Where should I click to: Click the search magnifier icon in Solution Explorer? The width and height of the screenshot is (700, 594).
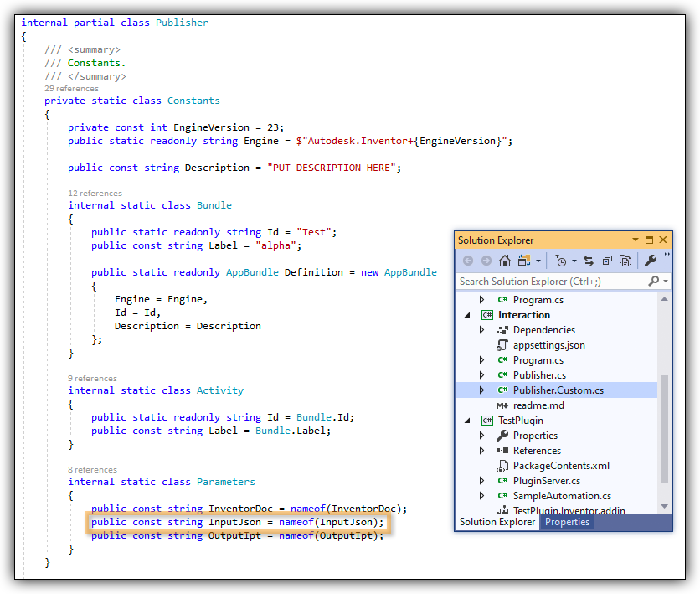click(x=654, y=281)
